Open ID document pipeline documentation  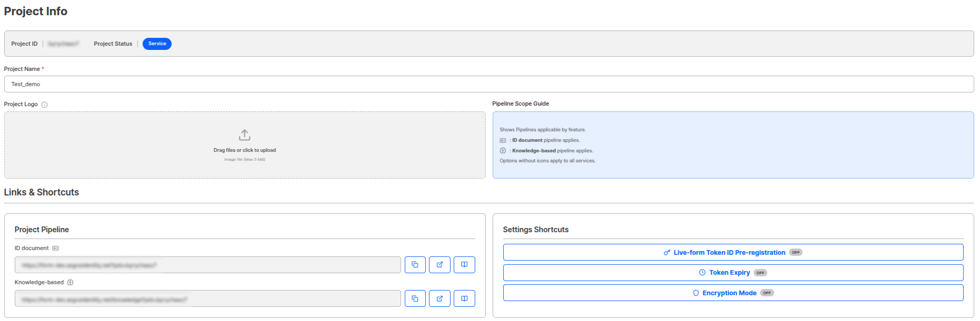click(x=464, y=265)
